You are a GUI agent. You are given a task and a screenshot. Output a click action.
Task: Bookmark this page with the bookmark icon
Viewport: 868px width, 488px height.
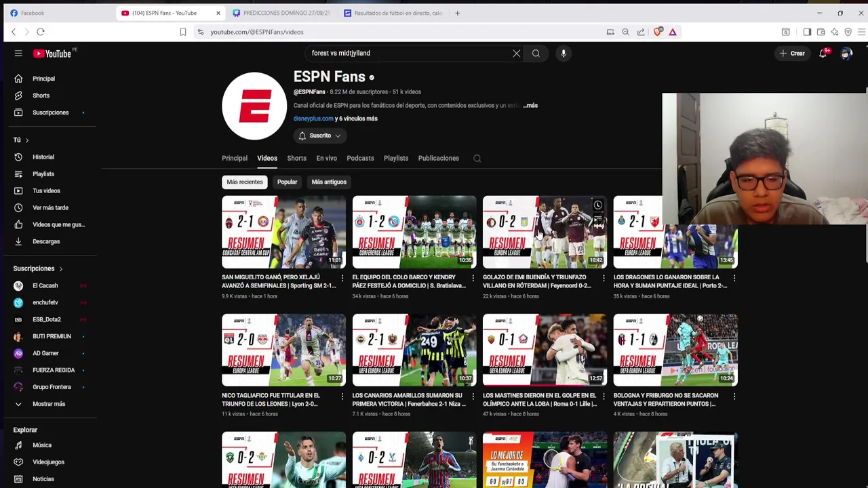(x=183, y=32)
